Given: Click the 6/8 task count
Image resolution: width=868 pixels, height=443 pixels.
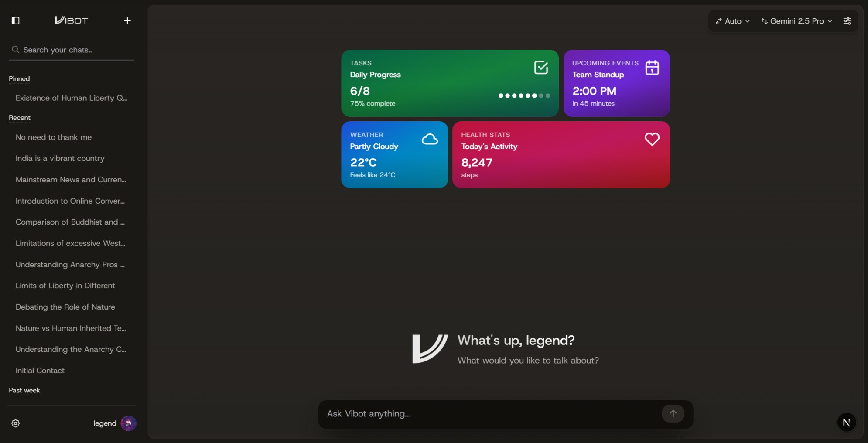Looking at the screenshot, I should 360,91.
